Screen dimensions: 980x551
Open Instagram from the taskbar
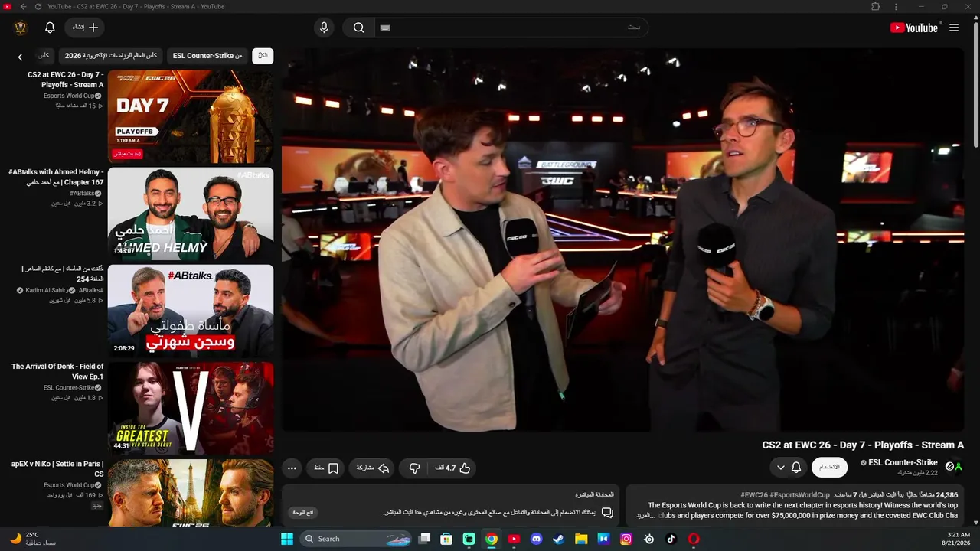click(x=626, y=539)
